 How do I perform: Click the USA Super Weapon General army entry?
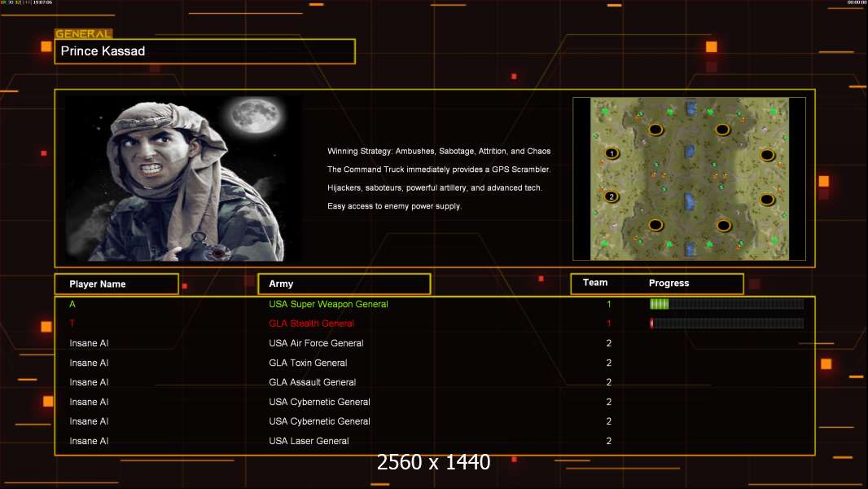point(328,304)
